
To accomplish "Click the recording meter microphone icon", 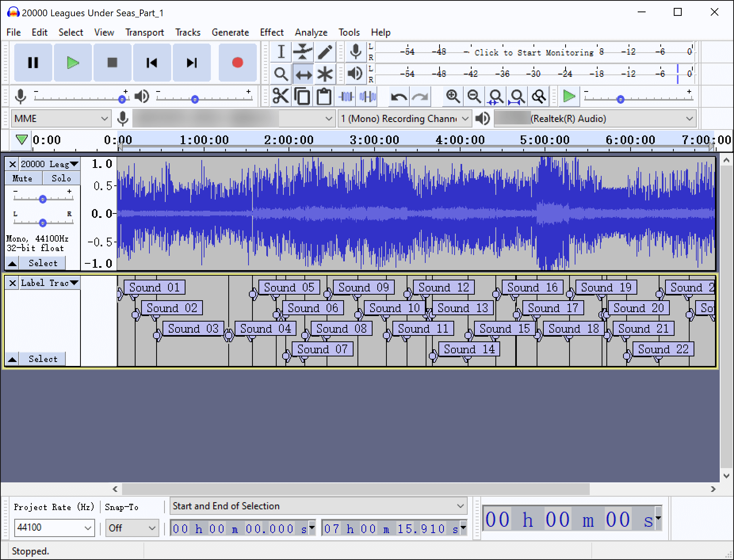I will click(356, 52).
